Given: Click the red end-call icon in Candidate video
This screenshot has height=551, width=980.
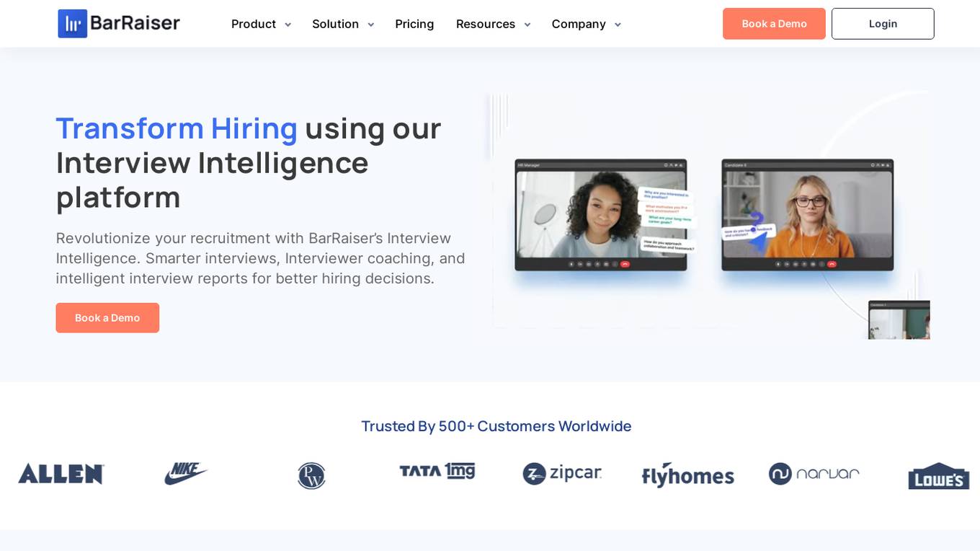Looking at the screenshot, I should 832,264.
